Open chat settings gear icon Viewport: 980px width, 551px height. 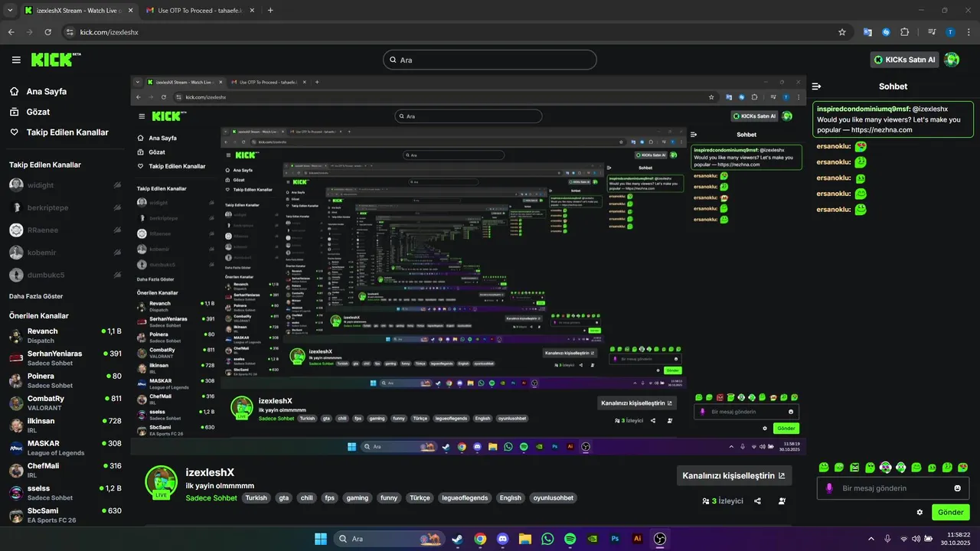[920, 512]
